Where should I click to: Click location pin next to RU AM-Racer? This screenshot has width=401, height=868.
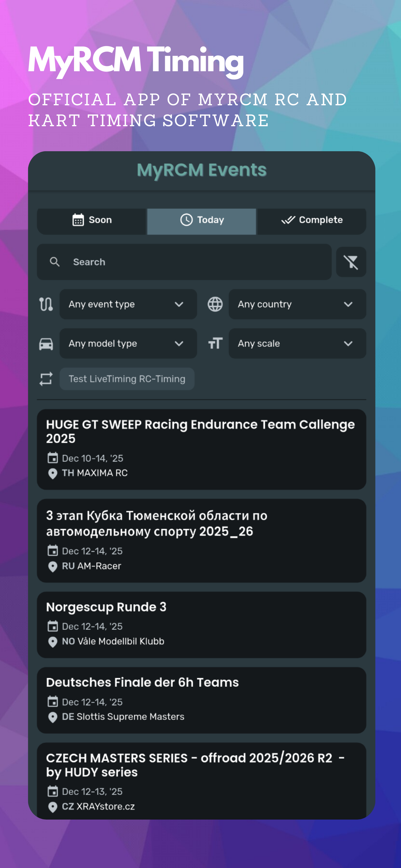pyautogui.click(x=52, y=566)
